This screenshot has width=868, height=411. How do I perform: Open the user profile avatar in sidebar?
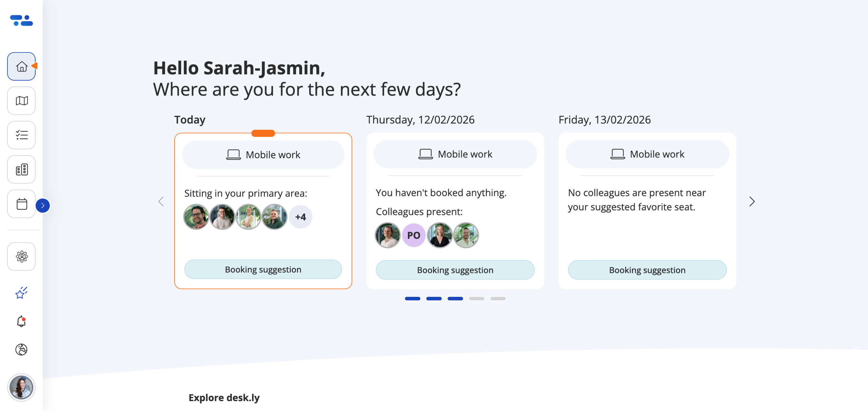pyautogui.click(x=21, y=387)
